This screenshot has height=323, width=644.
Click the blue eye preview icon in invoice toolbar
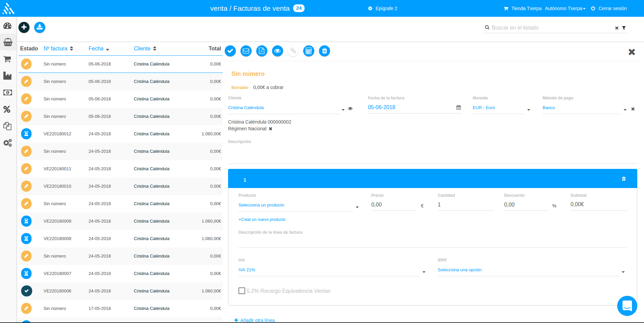pyautogui.click(x=277, y=51)
